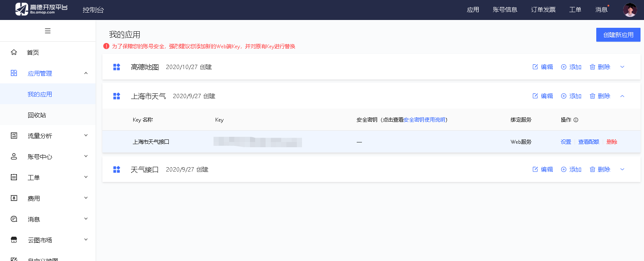Screen dimensions: 644x261
Task: Click the 云图市场 shop icon
Action: 14,240
